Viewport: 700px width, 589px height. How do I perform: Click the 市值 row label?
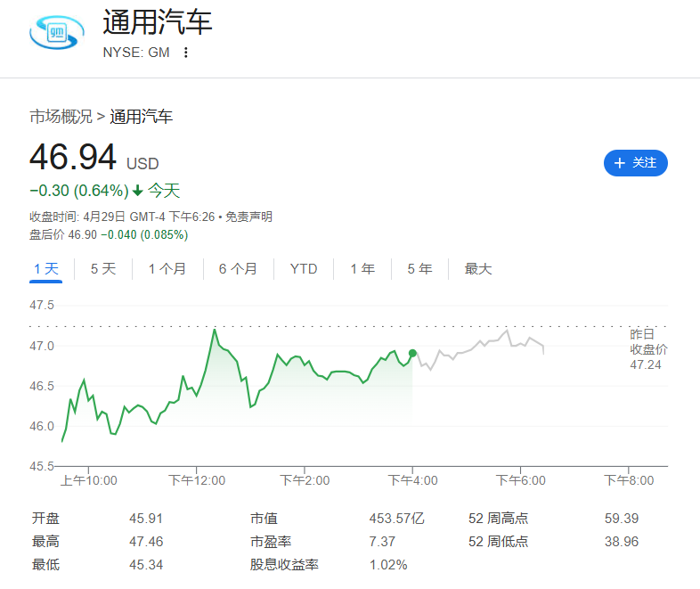[x=264, y=519]
